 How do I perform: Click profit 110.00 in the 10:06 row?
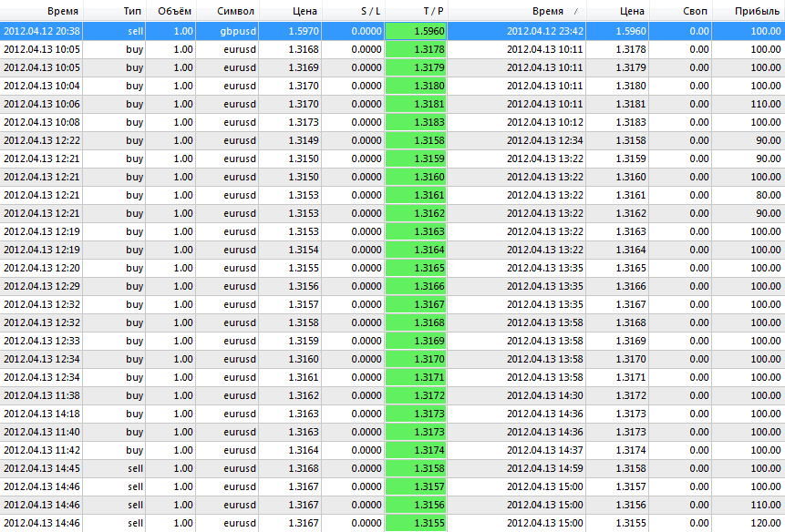coord(766,104)
